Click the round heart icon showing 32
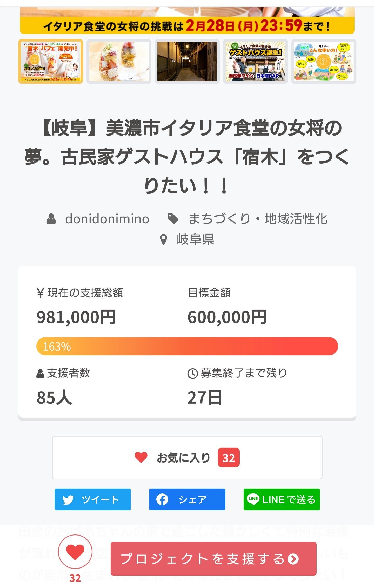Image resolution: width=374 pixels, height=588 pixels. coord(75,552)
